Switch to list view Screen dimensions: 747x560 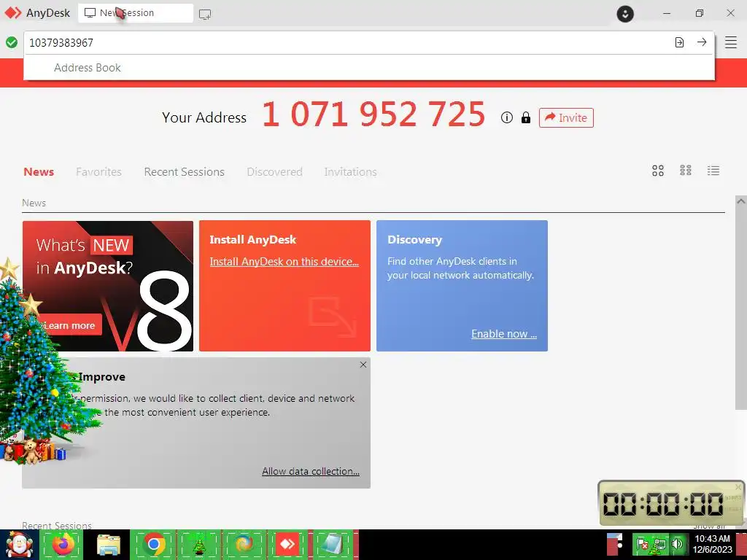tap(713, 171)
